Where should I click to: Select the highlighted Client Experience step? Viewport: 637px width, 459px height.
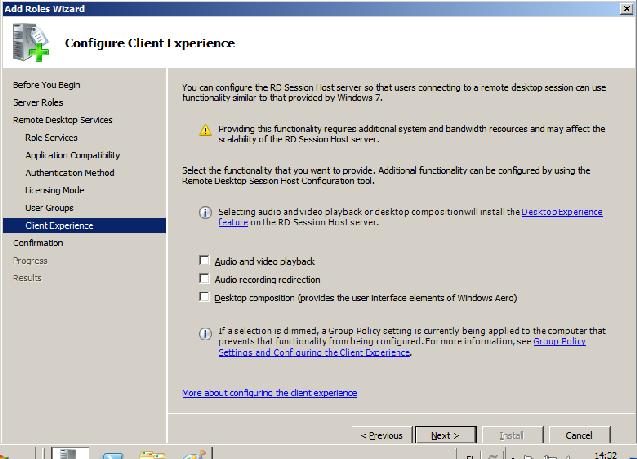click(x=84, y=225)
